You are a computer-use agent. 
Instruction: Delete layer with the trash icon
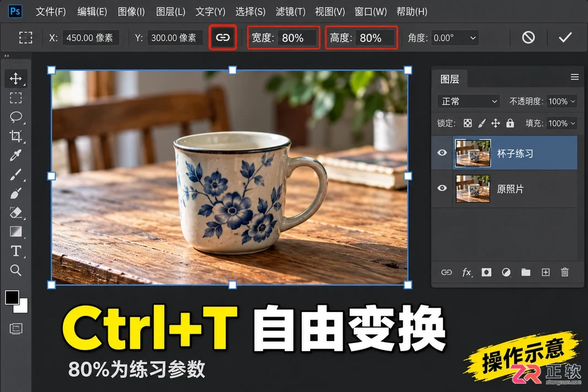[565, 272]
